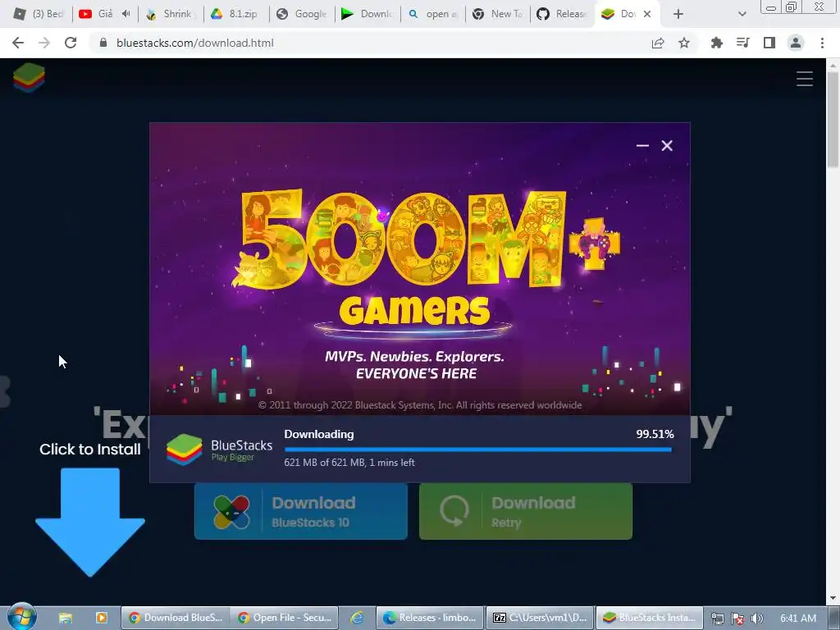The height and width of the screenshot is (630, 840).
Task: Minimize the BlueStacks installer dialog
Action: [x=642, y=146]
